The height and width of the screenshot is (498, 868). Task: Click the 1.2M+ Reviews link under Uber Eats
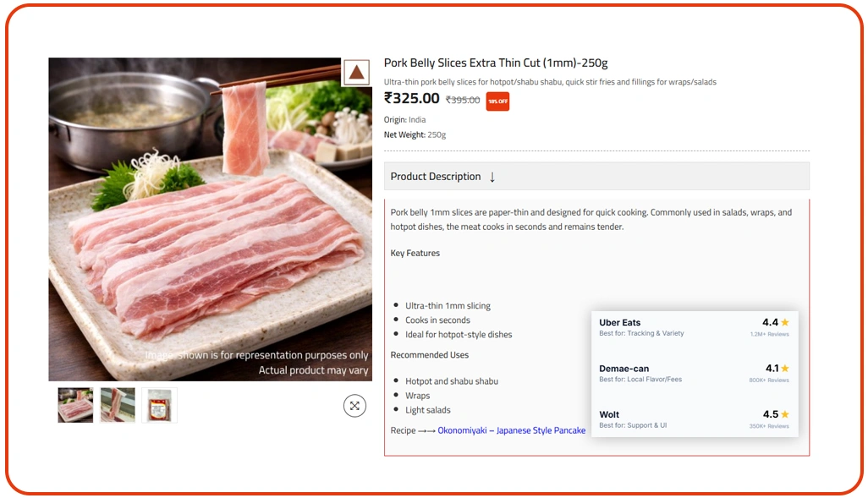768,333
